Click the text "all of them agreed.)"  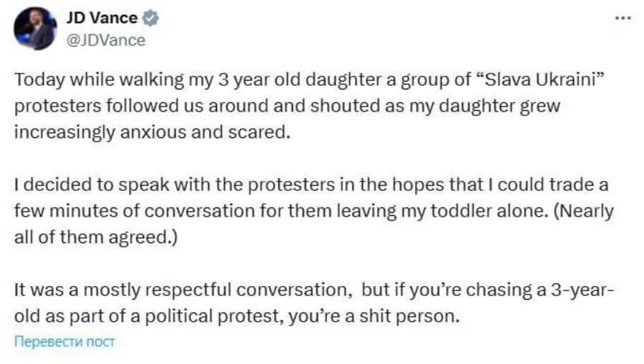[96, 237]
